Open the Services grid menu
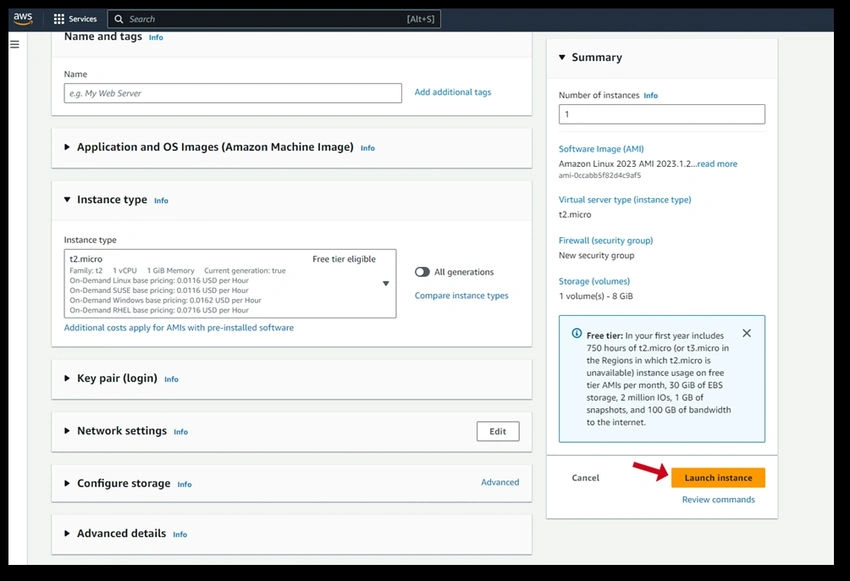The height and width of the screenshot is (581, 850). click(59, 19)
